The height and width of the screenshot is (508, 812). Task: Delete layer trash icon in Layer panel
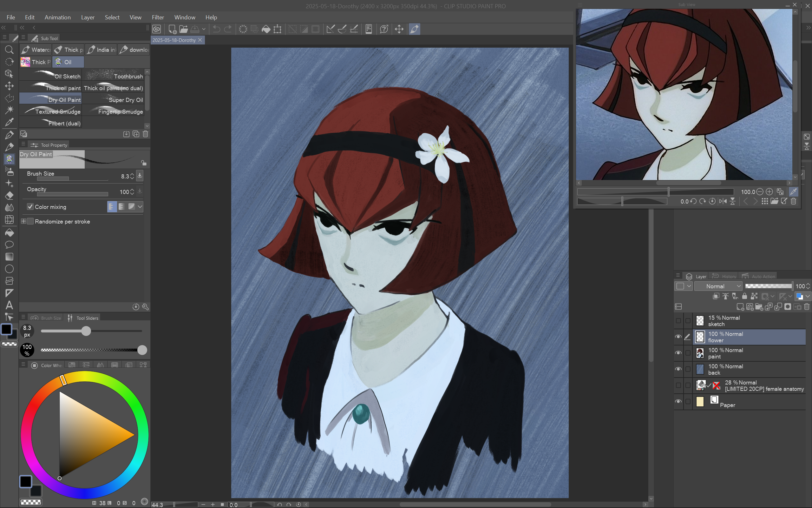807,306
